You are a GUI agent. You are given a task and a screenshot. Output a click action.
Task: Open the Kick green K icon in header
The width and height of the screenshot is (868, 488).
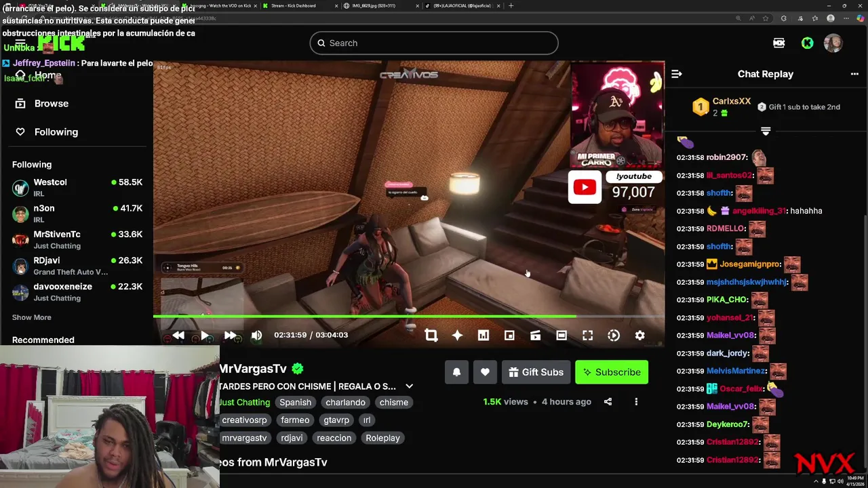click(x=807, y=43)
